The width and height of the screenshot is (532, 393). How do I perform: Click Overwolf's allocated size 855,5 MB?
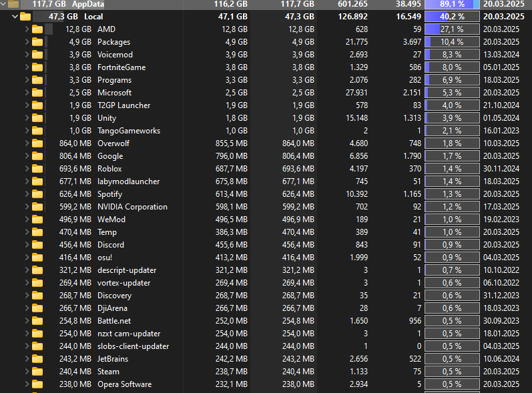pos(232,143)
